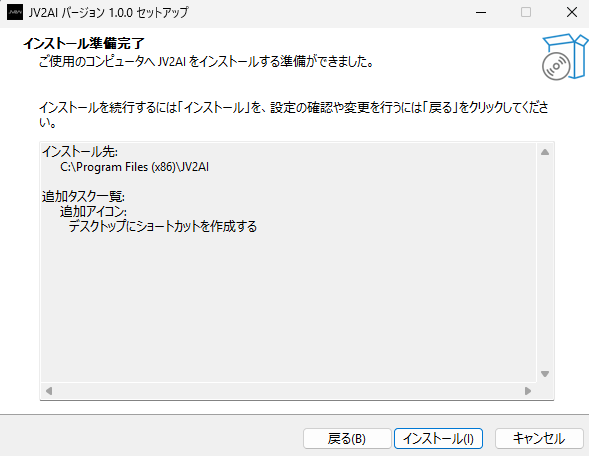Screen dimensions: 589x456
Task: Click the インストール(I) button
Action: 438,438
